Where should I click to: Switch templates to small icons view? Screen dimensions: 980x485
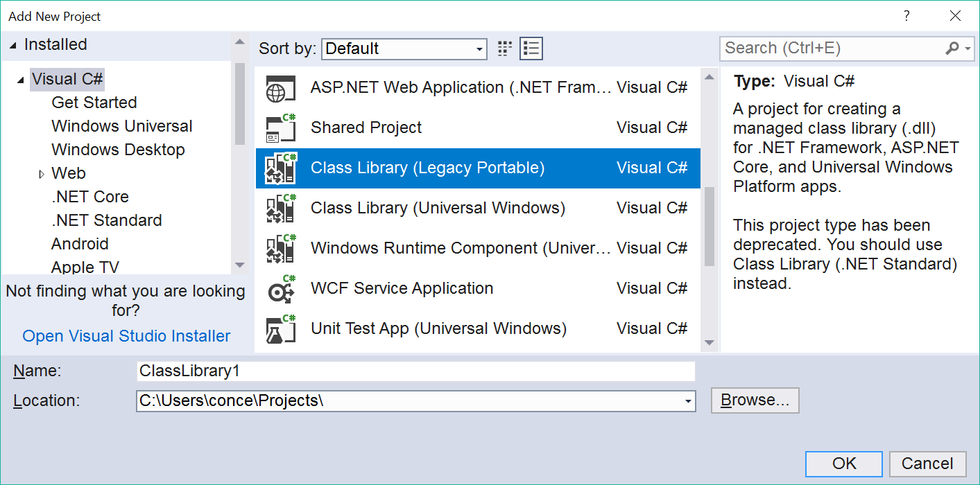click(x=505, y=48)
